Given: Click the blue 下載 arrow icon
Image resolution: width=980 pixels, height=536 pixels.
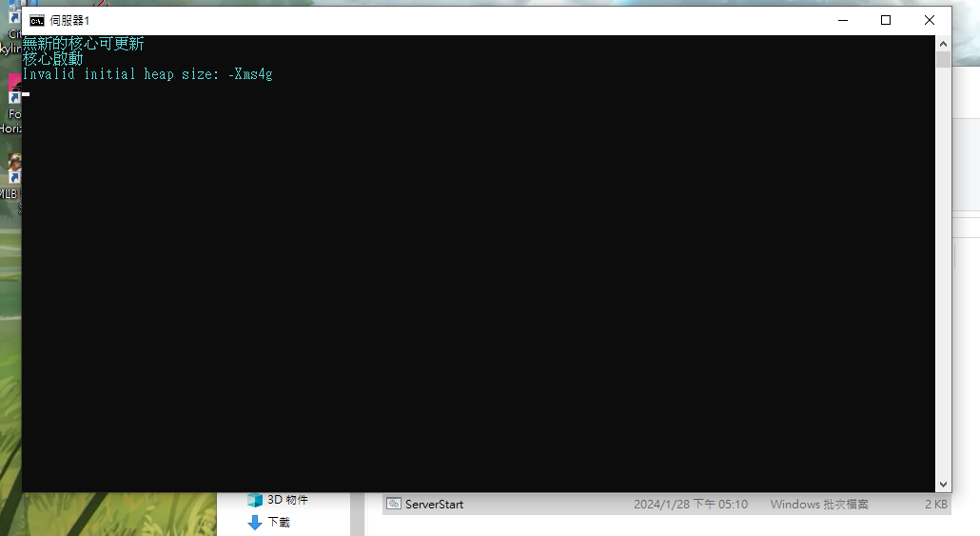Looking at the screenshot, I should (x=255, y=523).
